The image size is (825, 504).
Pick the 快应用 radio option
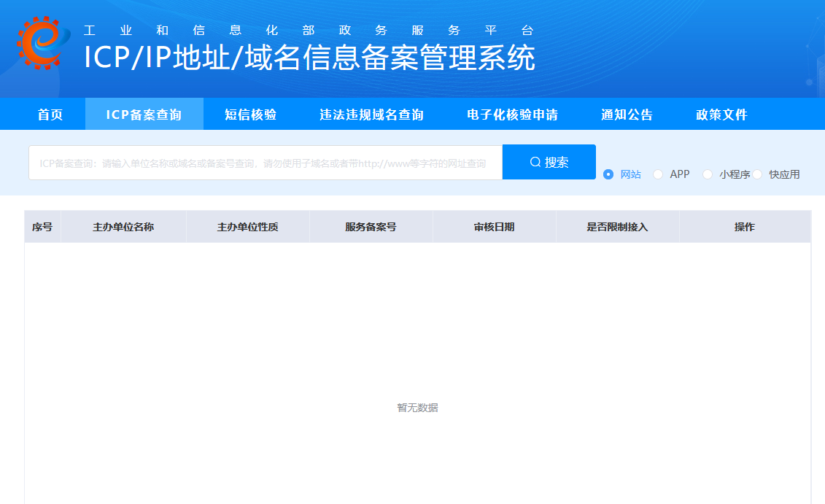pyautogui.click(x=757, y=174)
